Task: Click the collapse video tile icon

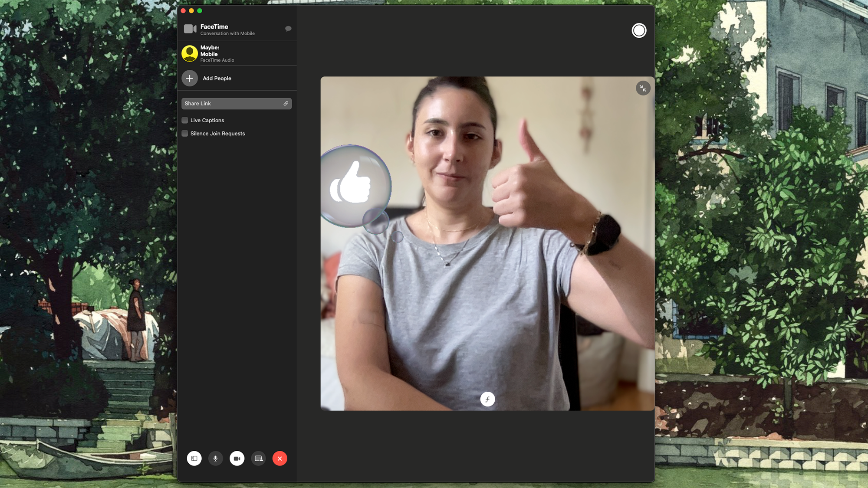Action: (643, 88)
